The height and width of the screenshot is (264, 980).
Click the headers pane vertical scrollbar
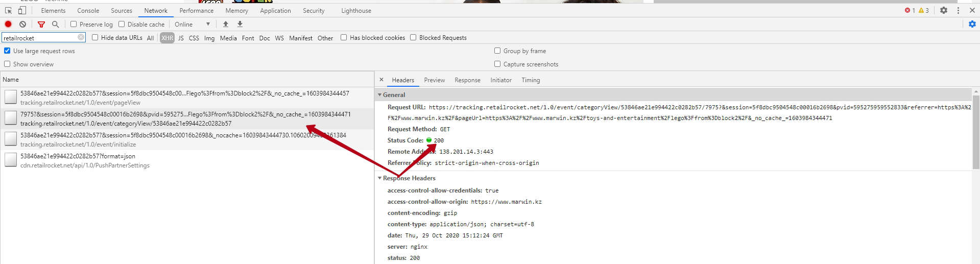click(976, 133)
